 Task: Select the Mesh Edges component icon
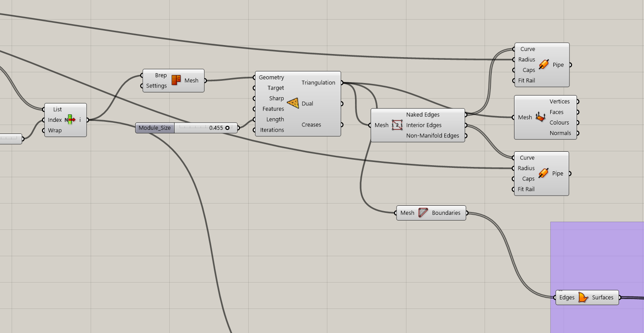tap(397, 125)
